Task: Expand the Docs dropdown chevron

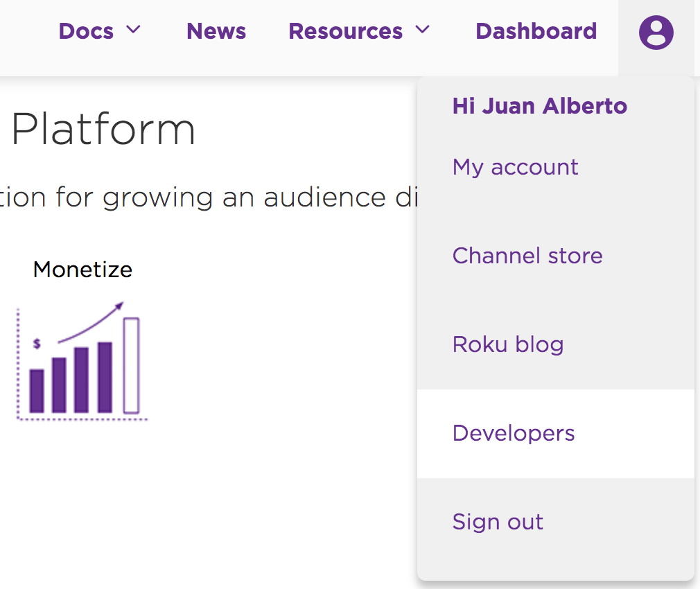Action: click(x=133, y=30)
